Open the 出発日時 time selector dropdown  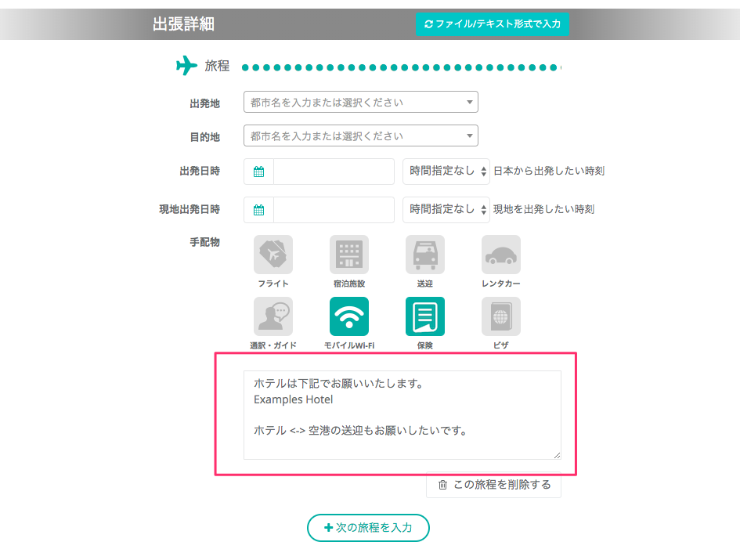pyautogui.click(x=446, y=171)
